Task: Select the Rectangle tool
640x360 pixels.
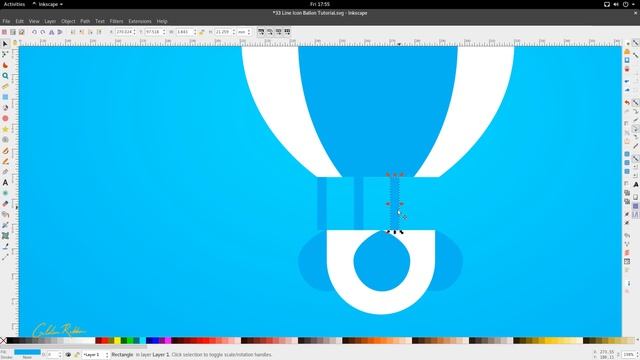Action: [x=5, y=97]
